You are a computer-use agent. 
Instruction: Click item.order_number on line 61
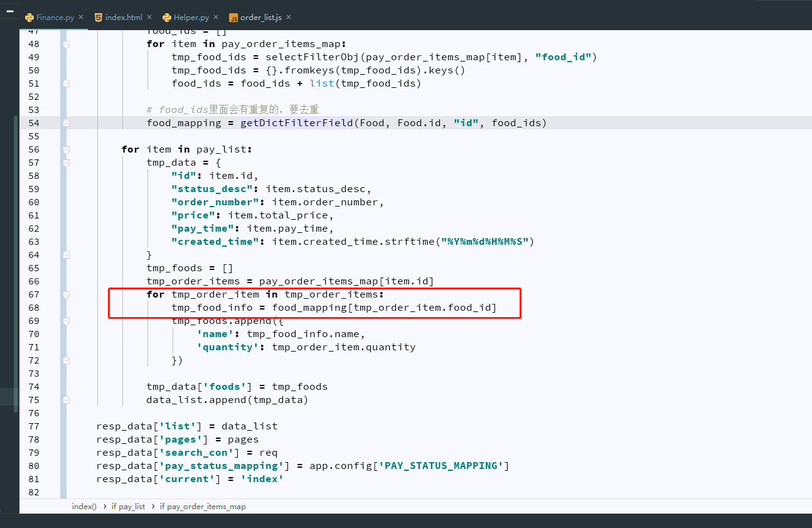coord(326,202)
